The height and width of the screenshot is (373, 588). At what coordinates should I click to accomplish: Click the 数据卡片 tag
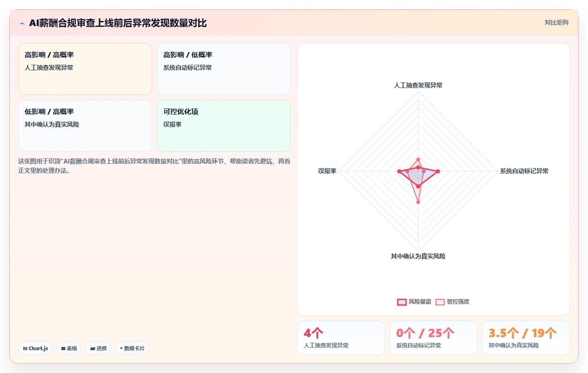[132, 348]
